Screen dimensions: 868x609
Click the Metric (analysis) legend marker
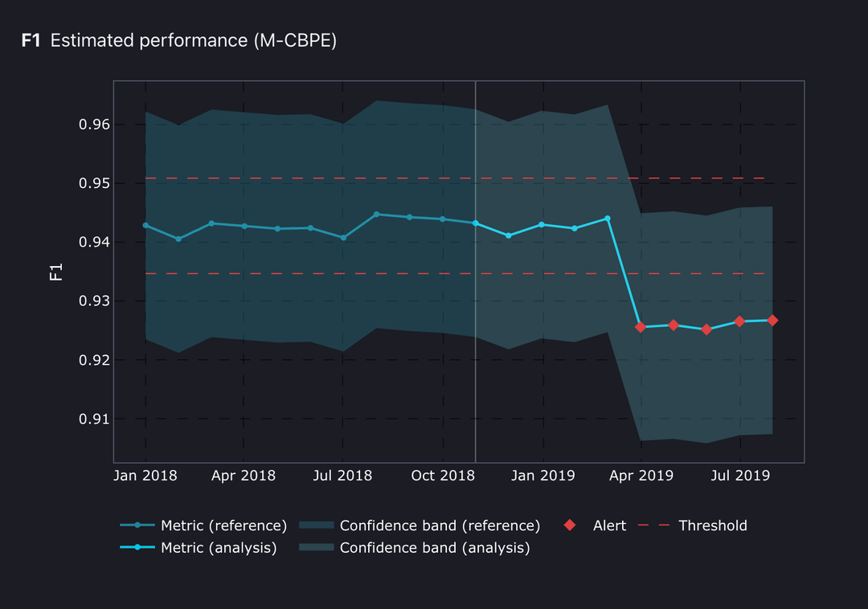pyautogui.click(x=137, y=548)
